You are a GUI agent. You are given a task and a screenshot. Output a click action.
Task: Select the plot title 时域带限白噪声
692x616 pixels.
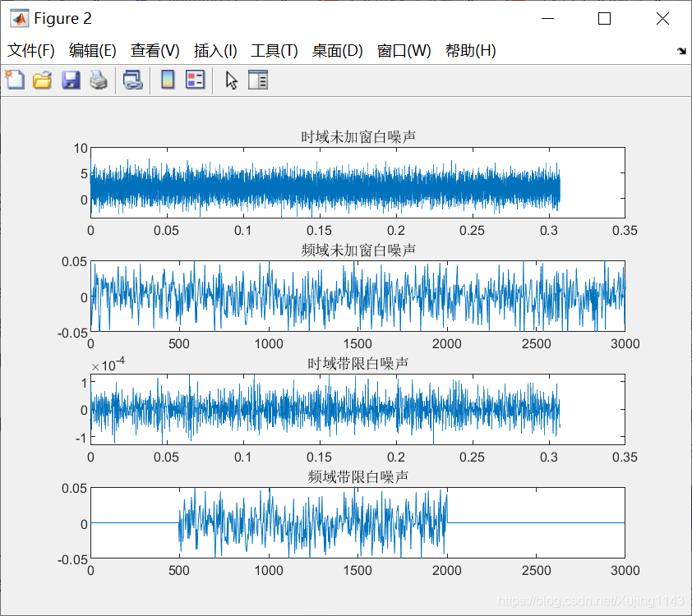point(358,363)
